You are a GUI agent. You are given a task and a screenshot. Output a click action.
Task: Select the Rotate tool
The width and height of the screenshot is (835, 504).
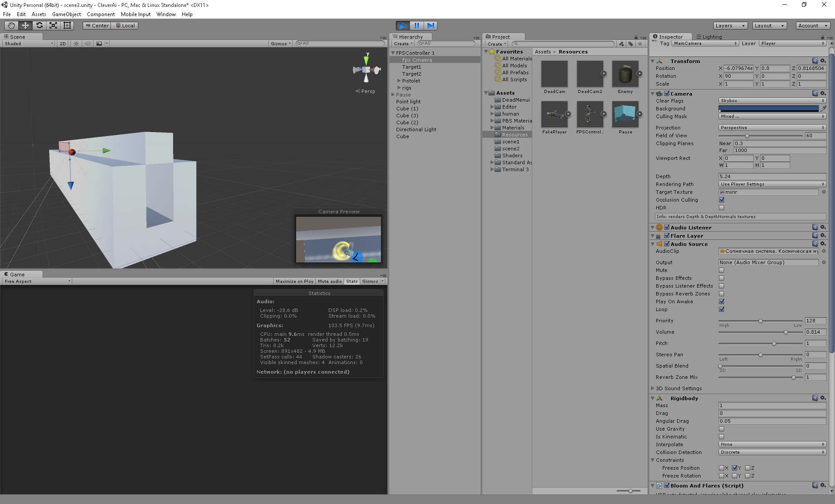(39, 26)
